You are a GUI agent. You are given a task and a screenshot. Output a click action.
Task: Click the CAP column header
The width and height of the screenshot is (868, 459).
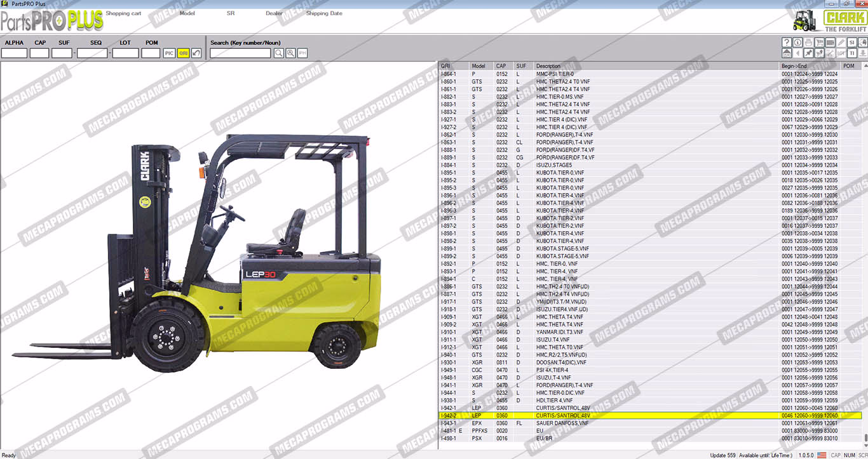[x=505, y=66]
